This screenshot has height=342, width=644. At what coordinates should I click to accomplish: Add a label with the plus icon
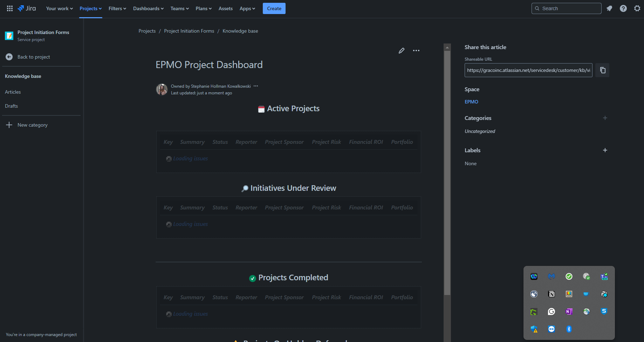[x=605, y=150]
